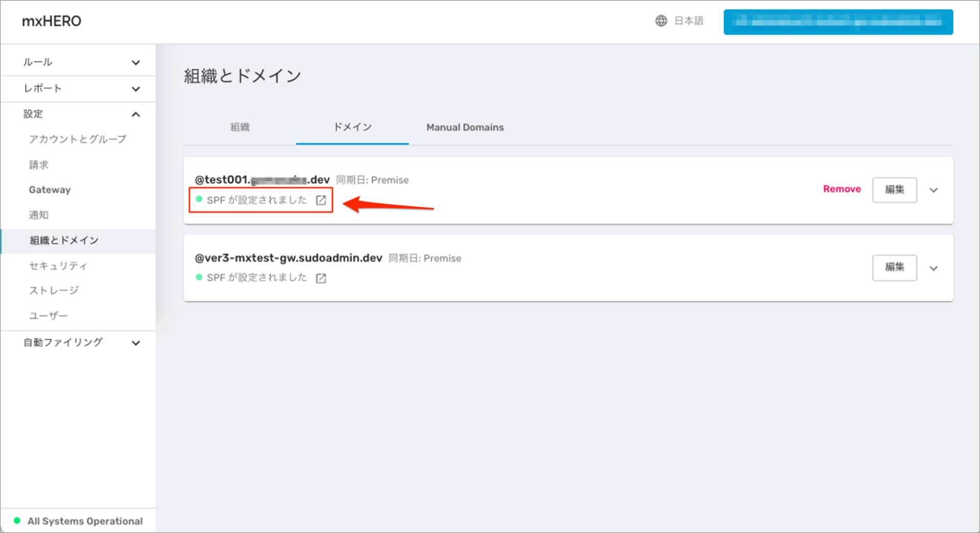Click the blue account button in the top bar
This screenshot has height=533, width=980.
pyautogui.click(x=838, y=22)
